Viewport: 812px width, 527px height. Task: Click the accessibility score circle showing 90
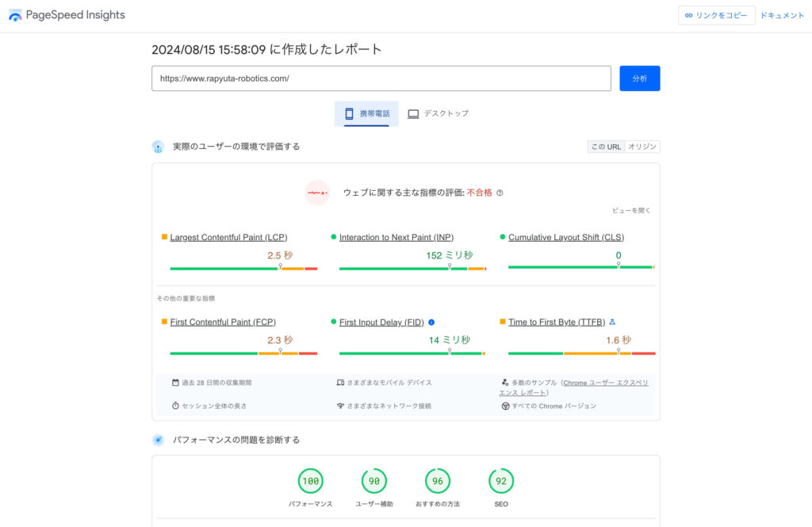pyautogui.click(x=373, y=481)
